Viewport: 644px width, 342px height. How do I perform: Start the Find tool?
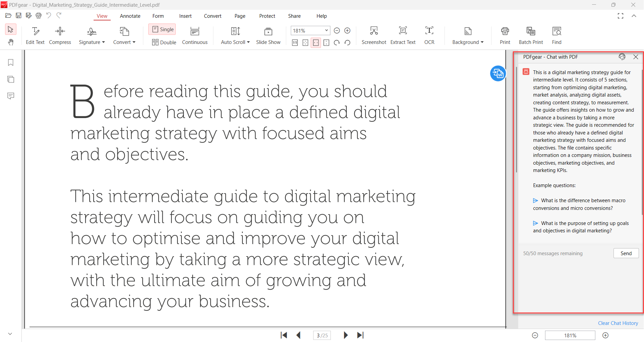coord(556,35)
